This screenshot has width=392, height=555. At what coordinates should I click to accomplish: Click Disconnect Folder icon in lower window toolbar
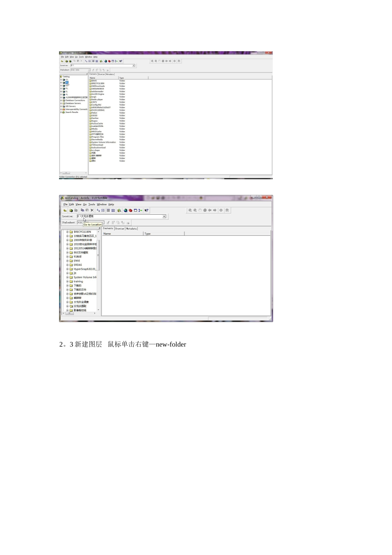[76, 210]
